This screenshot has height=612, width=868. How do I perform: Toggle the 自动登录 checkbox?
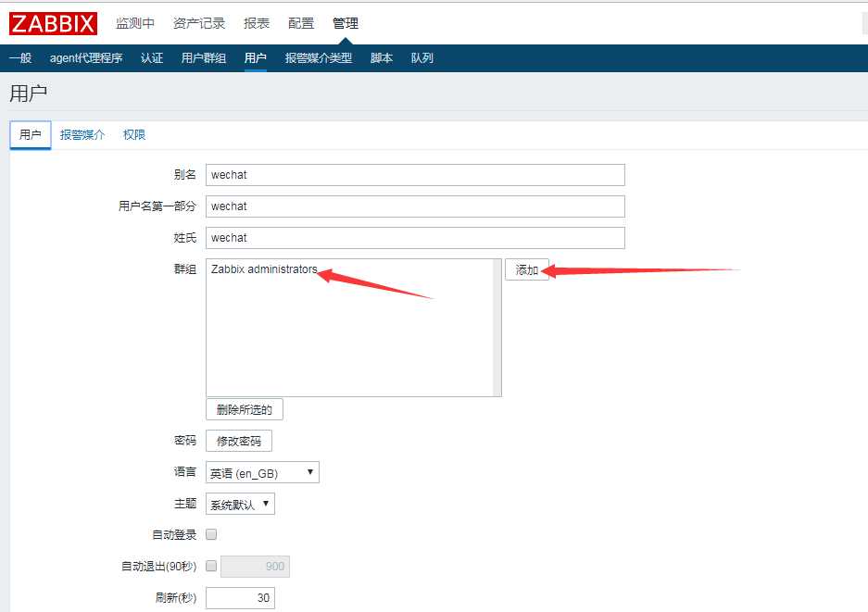[211, 534]
